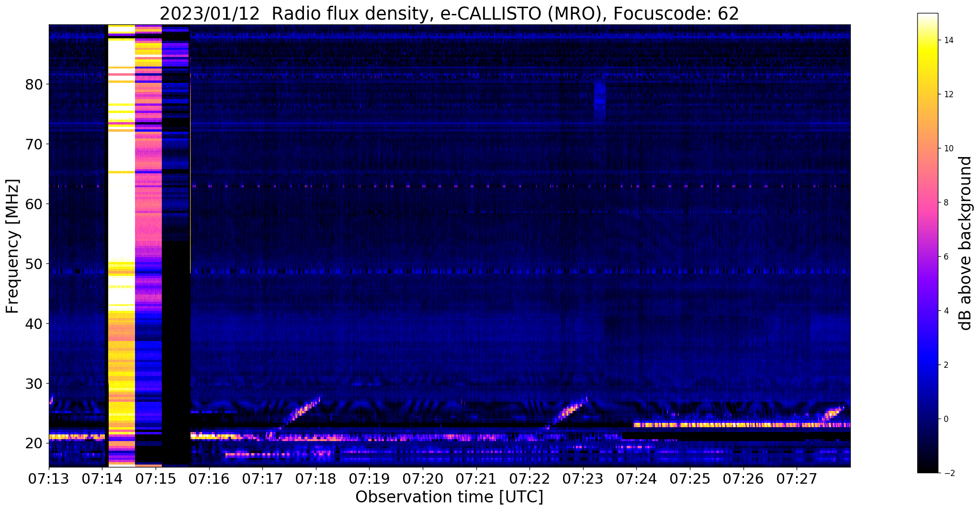
Task: Click the colorbar tick label 4
Action: click(x=946, y=311)
